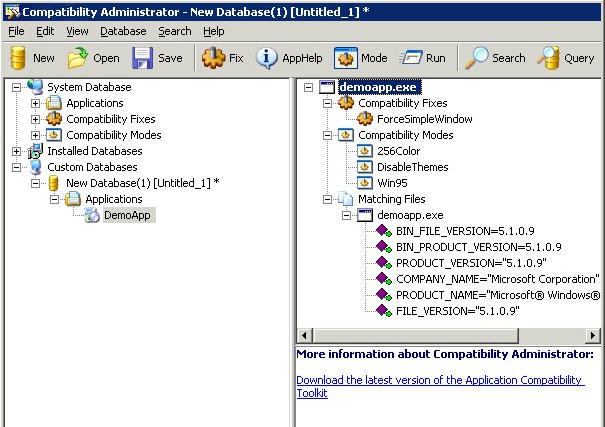Open the Help menu
The image size is (605, 427).
pyautogui.click(x=214, y=31)
